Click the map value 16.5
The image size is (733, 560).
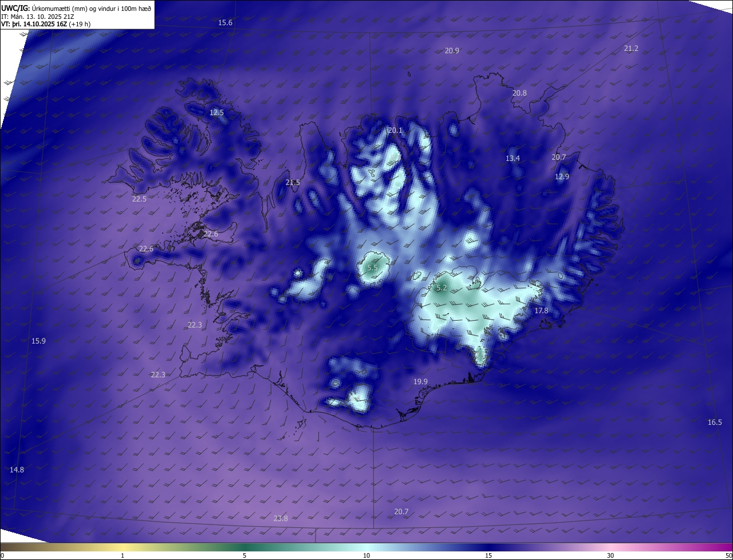(715, 423)
